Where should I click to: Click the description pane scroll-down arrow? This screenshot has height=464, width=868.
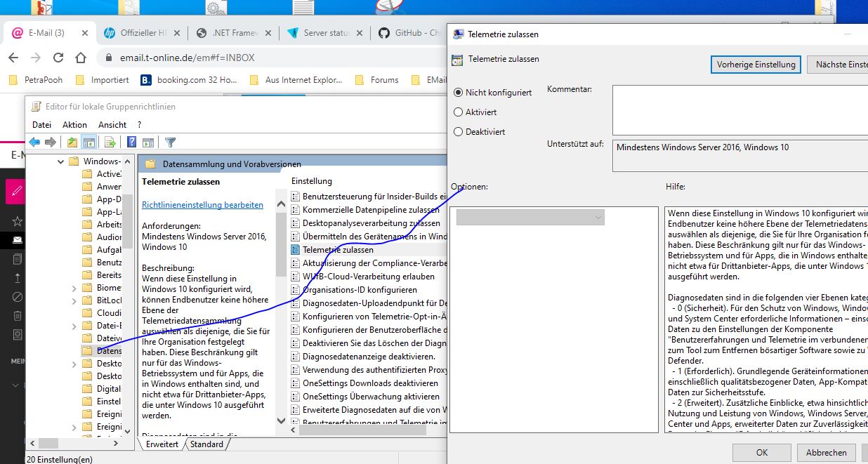pyautogui.click(x=282, y=420)
